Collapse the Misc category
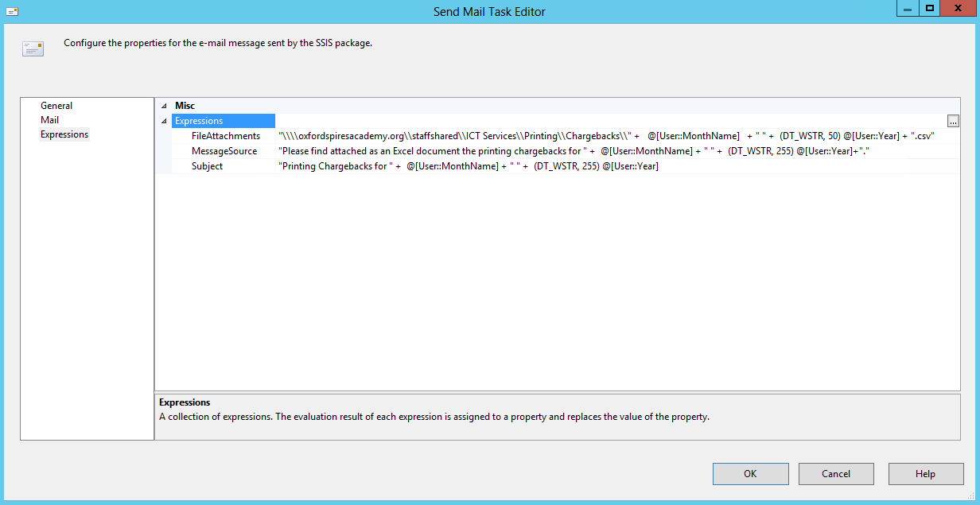The width and height of the screenshot is (980, 505). (164, 105)
